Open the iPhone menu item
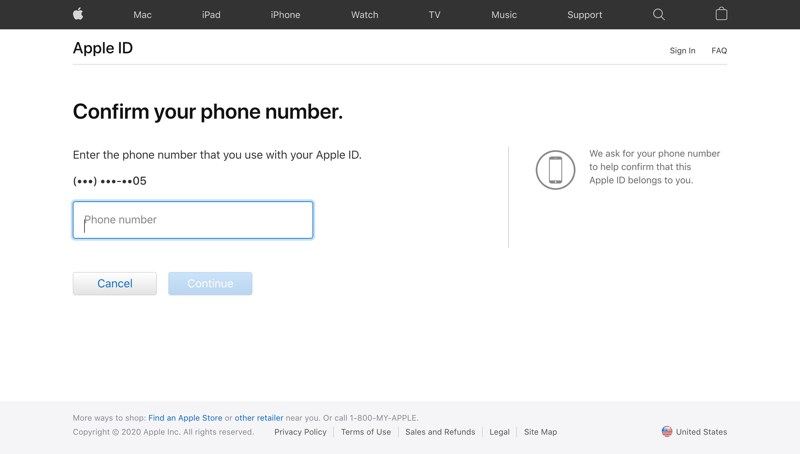The width and height of the screenshot is (800, 454). tap(285, 15)
